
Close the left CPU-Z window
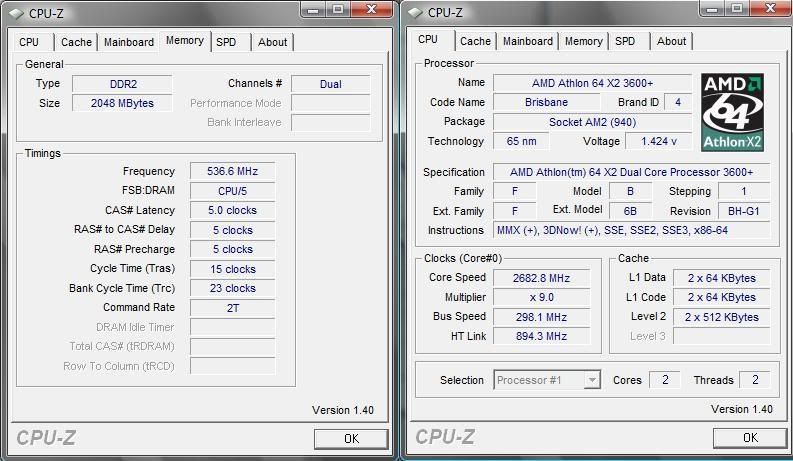pos(371,10)
